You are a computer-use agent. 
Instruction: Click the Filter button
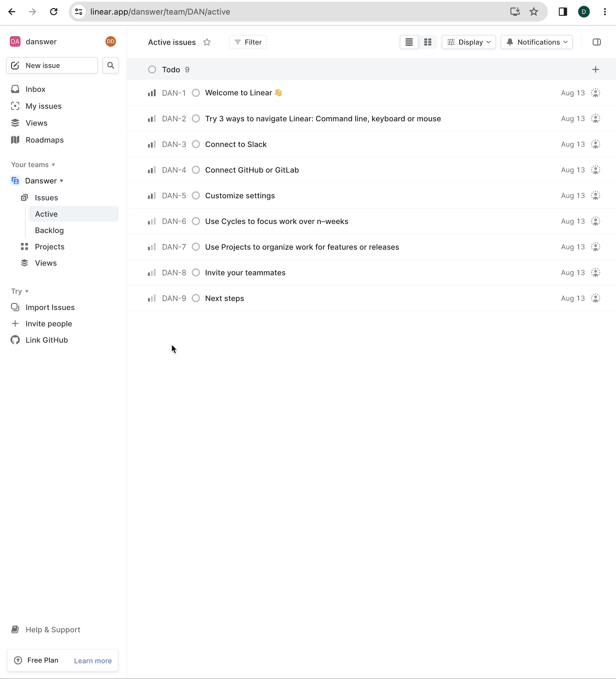pyautogui.click(x=248, y=42)
